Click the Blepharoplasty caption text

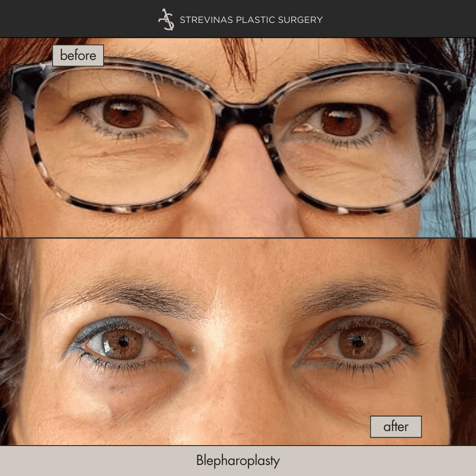coord(238,461)
